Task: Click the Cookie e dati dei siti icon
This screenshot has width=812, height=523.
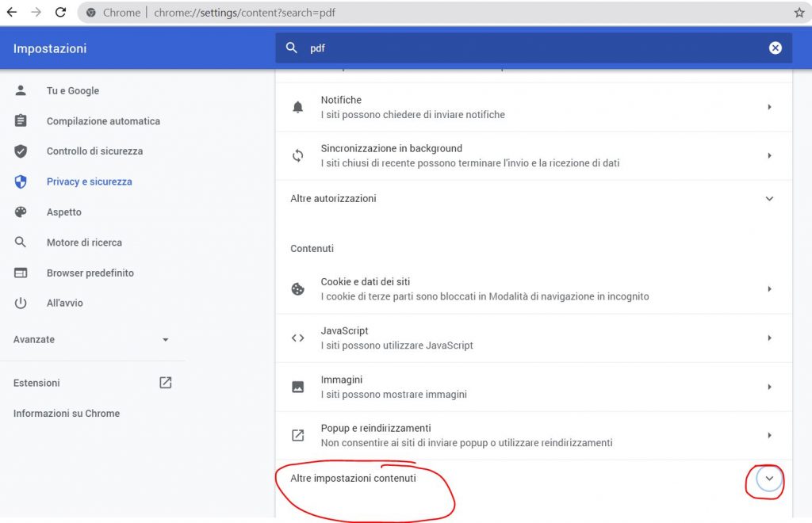Action: coord(297,288)
